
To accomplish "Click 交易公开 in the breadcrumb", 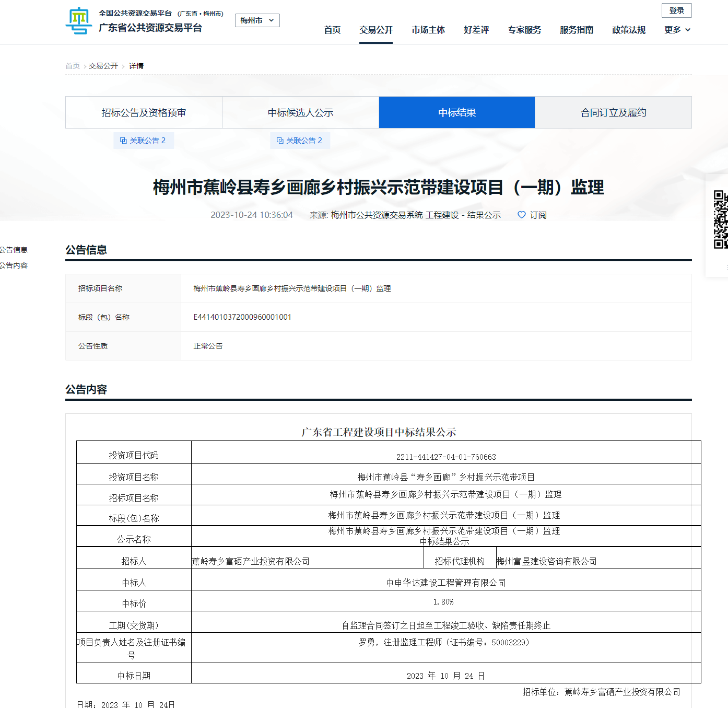I will (103, 66).
